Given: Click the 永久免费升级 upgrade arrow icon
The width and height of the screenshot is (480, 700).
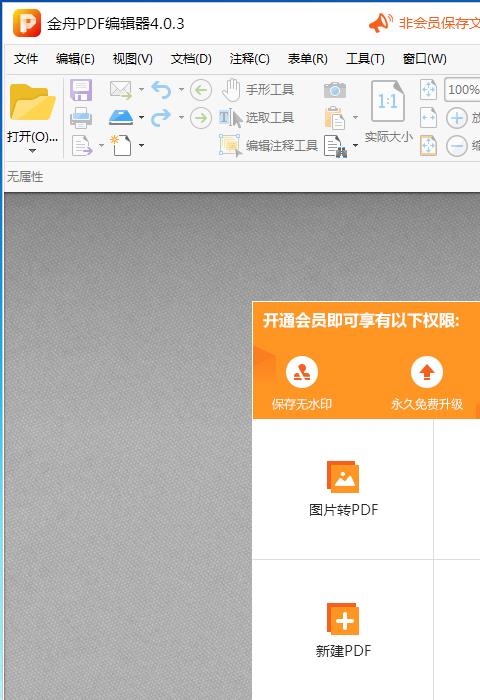Looking at the screenshot, I should click(x=427, y=372).
